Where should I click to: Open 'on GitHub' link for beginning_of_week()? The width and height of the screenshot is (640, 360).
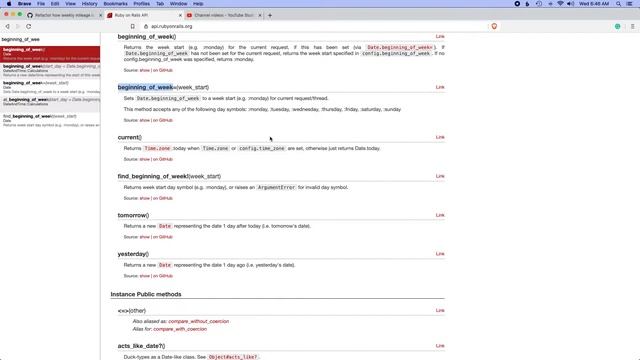tap(163, 70)
